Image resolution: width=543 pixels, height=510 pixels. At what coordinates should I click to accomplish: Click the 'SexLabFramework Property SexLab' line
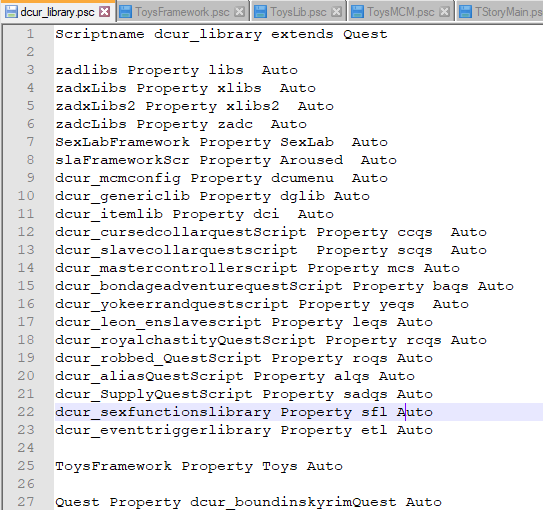click(222, 142)
